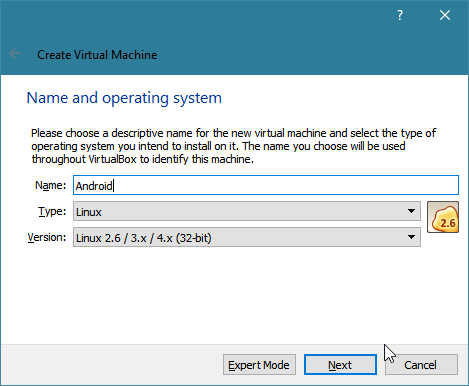Click the Create Virtual Machine title text

point(97,55)
